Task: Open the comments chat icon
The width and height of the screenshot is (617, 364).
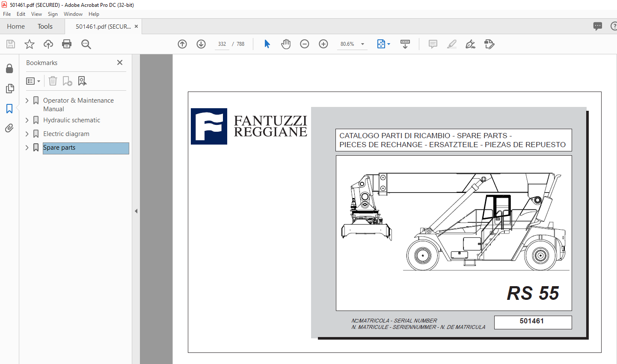Action: [x=598, y=26]
